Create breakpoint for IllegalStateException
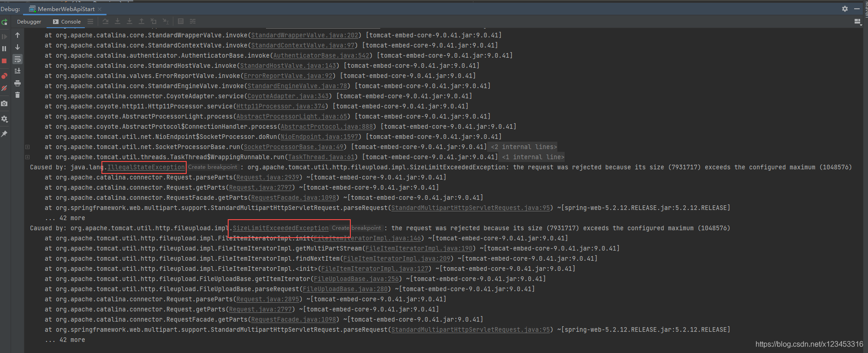The height and width of the screenshot is (353, 868). click(x=213, y=167)
